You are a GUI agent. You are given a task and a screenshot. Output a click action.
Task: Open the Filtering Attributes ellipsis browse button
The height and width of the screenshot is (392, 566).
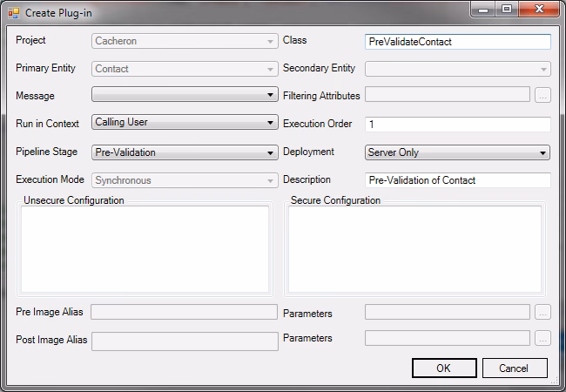tap(542, 95)
